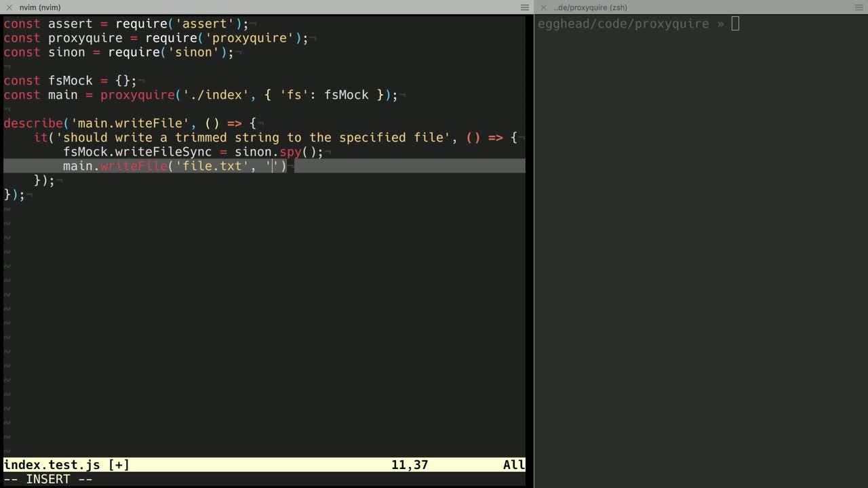Image resolution: width=868 pixels, height=488 pixels.
Task: Click the 'main.writeFile' describe title string
Action: click(130, 123)
